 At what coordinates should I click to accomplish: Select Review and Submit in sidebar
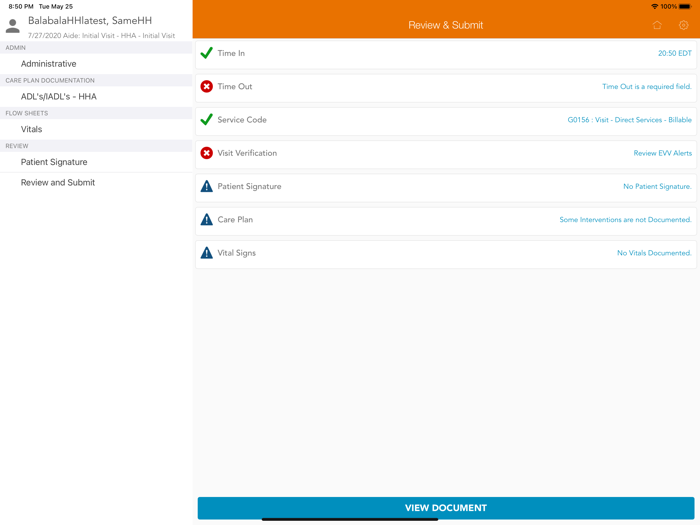coord(96,183)
